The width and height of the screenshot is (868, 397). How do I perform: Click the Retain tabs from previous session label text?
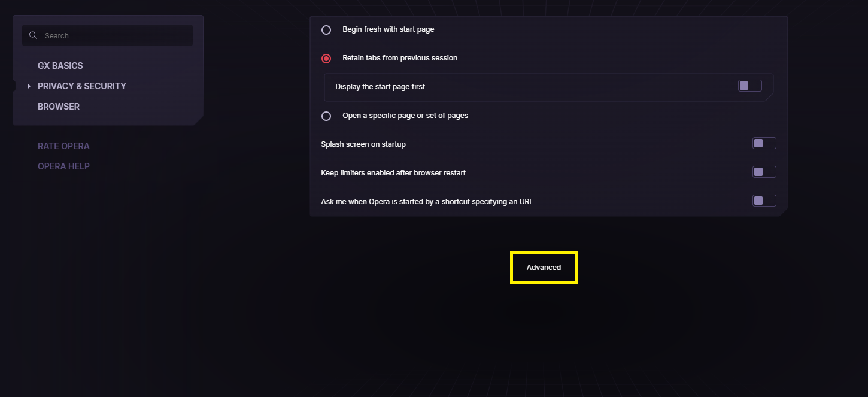click(400, 57)
